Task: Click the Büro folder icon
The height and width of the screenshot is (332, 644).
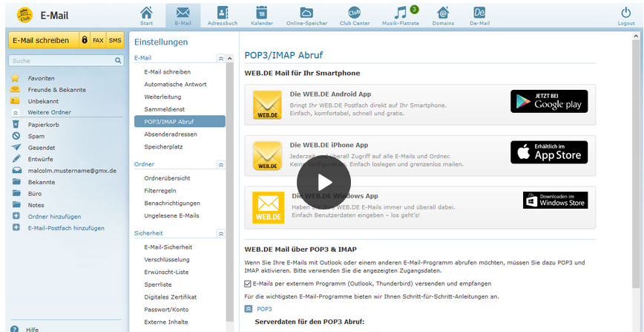Action: (x=16, y=193)
